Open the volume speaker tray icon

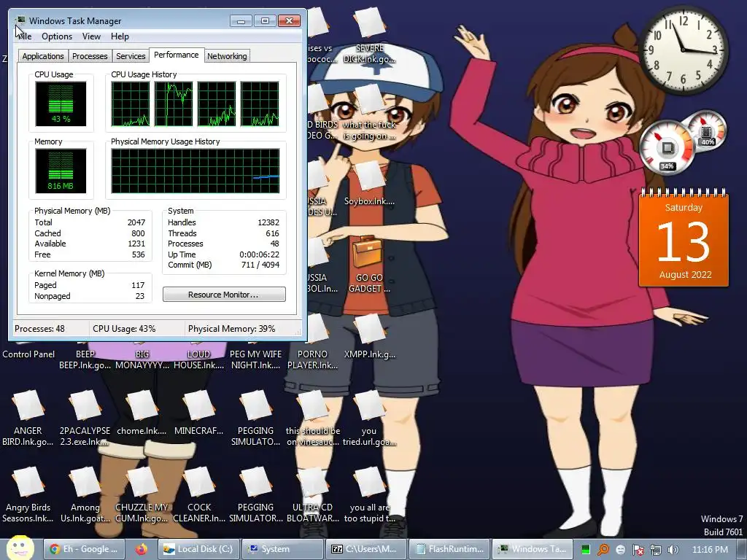tap(673, 550)
